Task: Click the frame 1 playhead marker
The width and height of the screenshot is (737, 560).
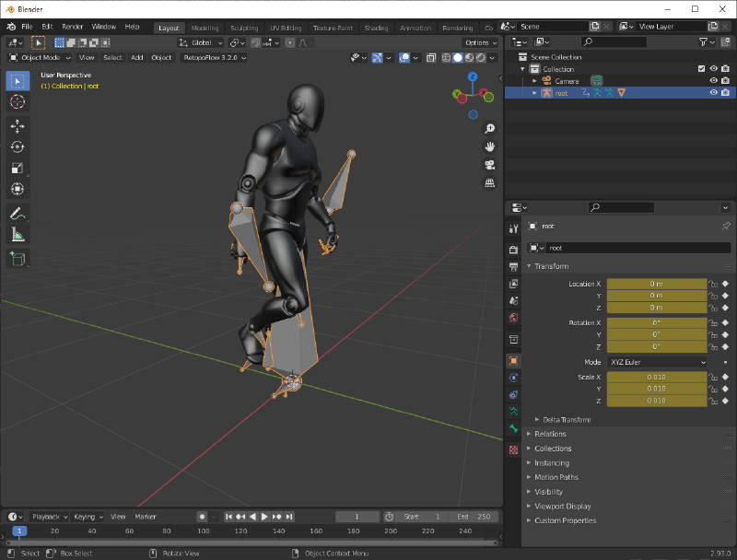Action: point(19,531)
